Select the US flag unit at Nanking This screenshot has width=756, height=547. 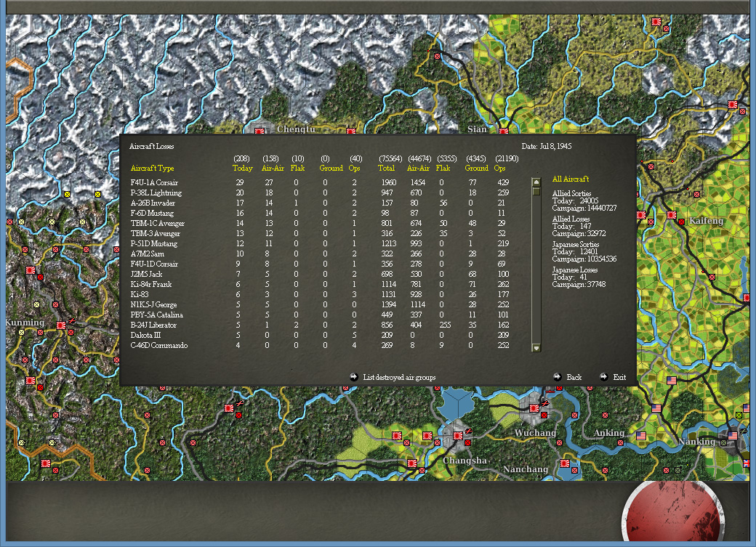click(733, 435)
